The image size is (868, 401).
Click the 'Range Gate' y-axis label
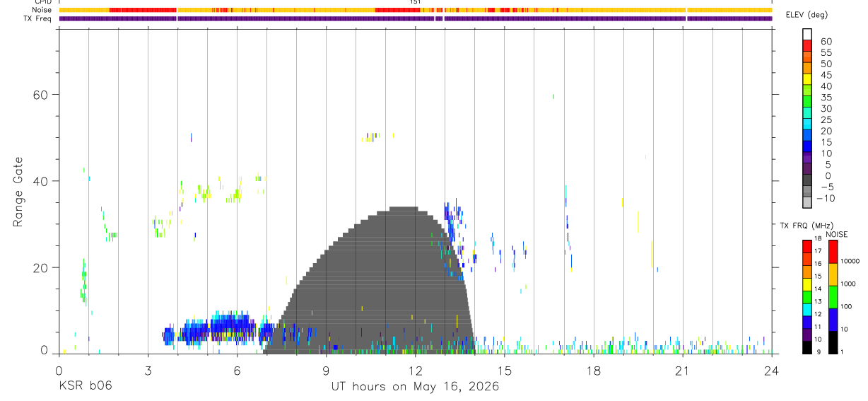click(x=17, y=192)
